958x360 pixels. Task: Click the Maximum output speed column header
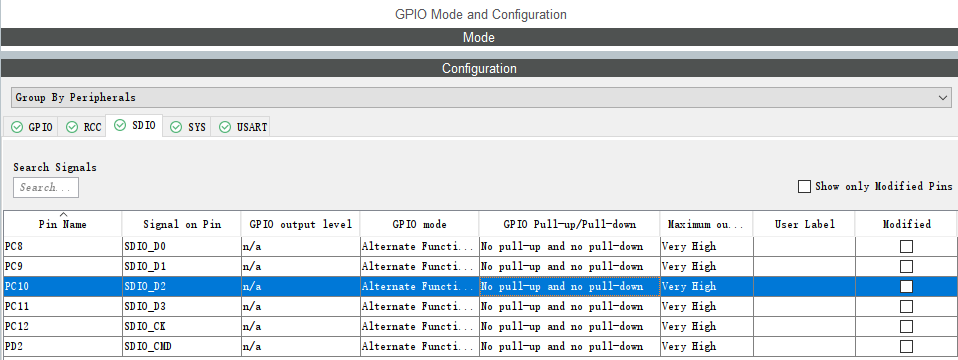(x=706, y=224)
